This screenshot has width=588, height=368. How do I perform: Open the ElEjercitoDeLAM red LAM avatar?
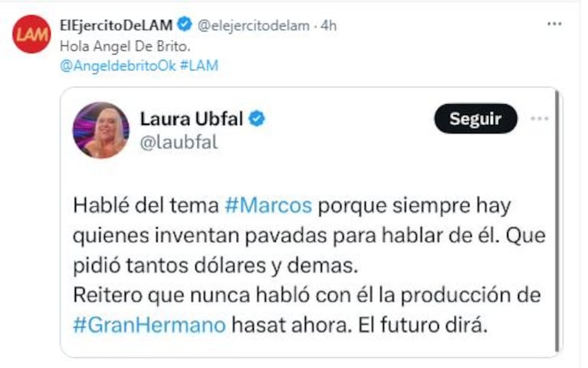(31, 34)
